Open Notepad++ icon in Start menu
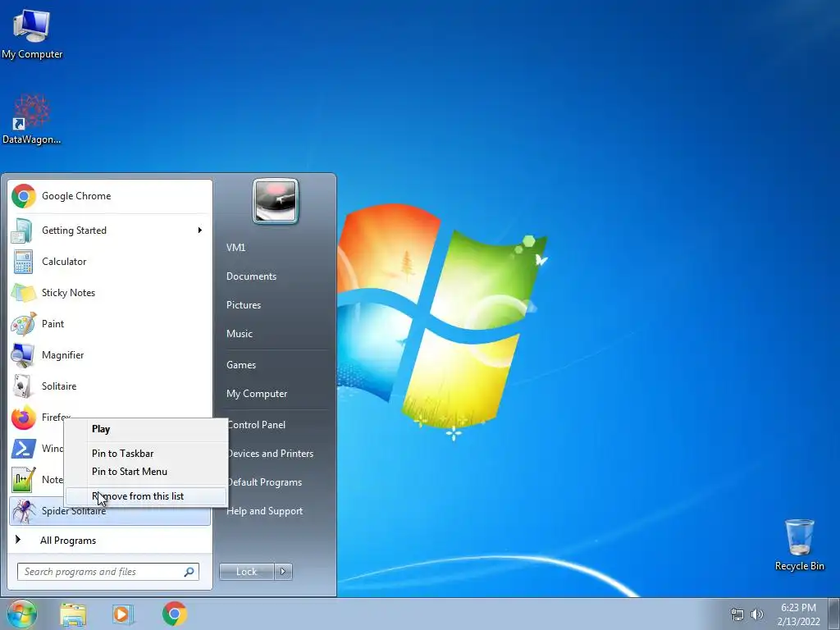The image size is (840, 630). (24, 479)
